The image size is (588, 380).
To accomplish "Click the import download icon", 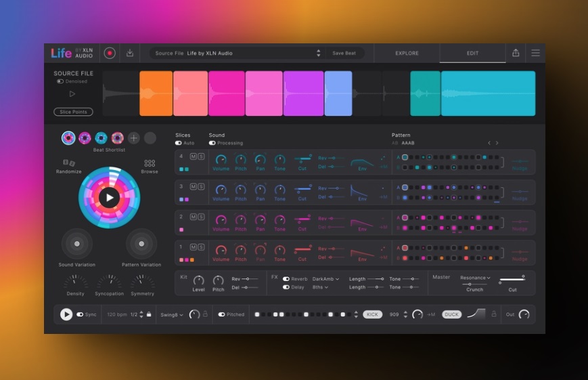I will coord(130,53).
